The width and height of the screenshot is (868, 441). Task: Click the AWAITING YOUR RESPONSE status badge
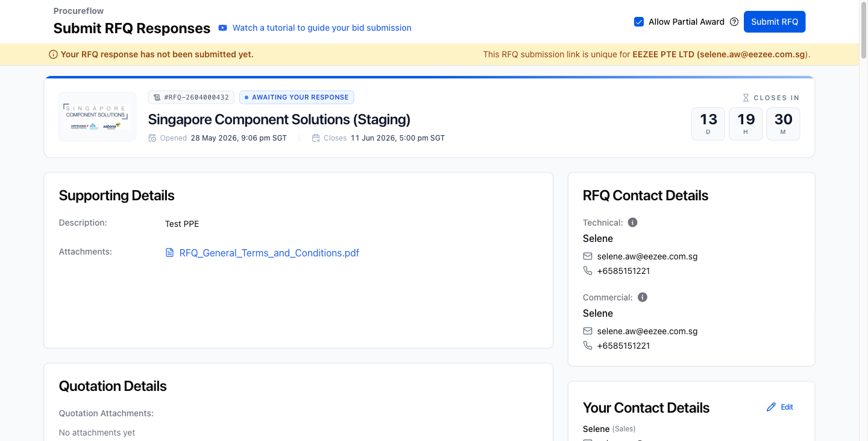(297, 97)
